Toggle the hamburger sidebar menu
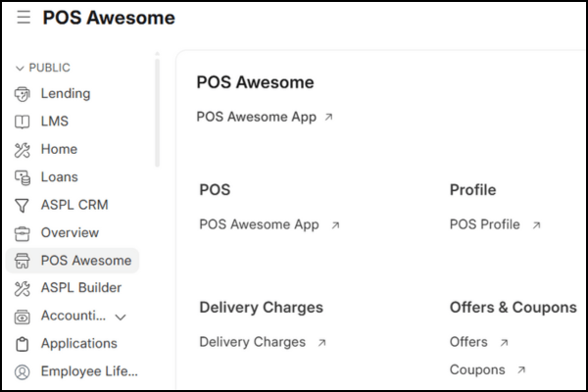Viewport: 588px width, 392px height. 24,18
